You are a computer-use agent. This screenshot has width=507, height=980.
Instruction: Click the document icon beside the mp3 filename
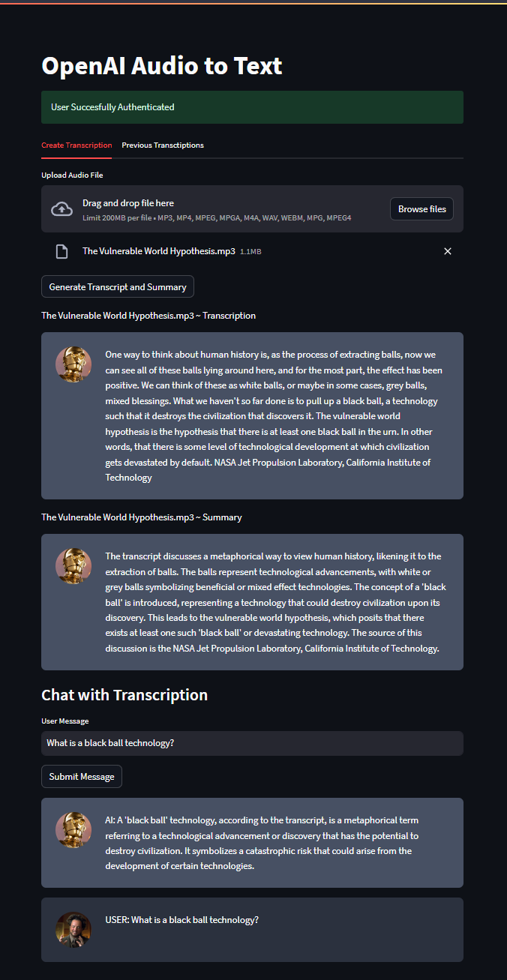point(61,251)
